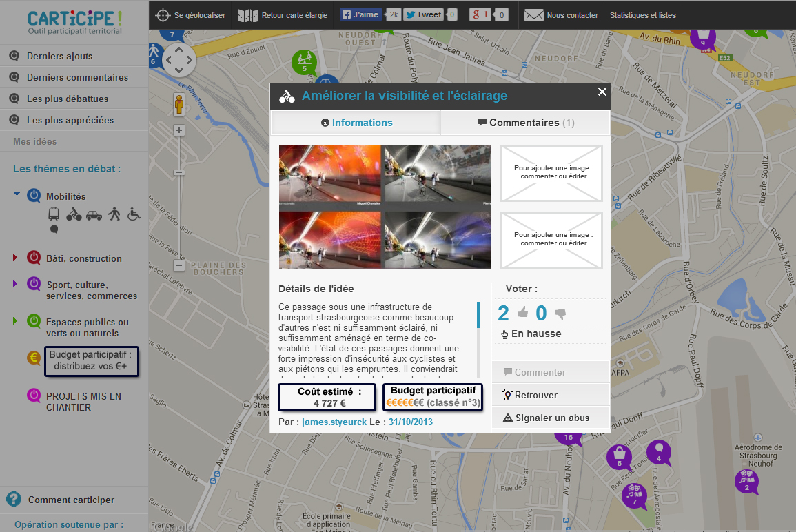Toggle the Espaces publics theme power button
The height and width of the screenshot is (532, 796).
pos(34,322)
